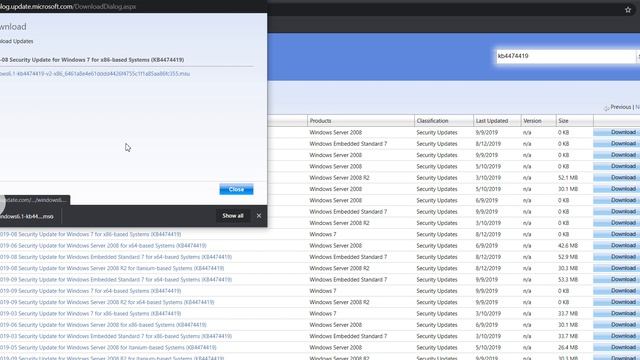Viewport: 640px width, 360px height.
Task: Open 2019-09 Windows Embedded Standard 7 x64 link
Action: point(116,280)
